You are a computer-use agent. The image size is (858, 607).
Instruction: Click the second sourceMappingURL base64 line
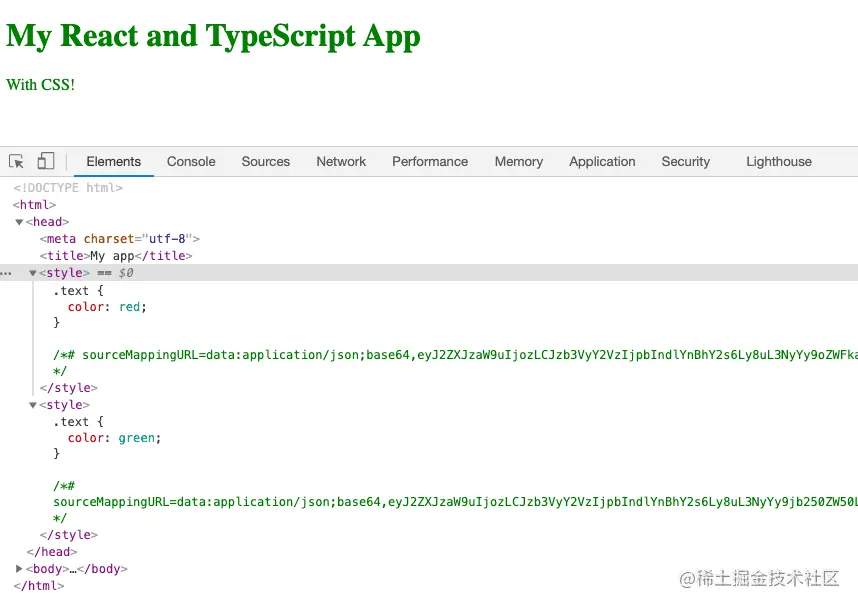pos(455,502)
